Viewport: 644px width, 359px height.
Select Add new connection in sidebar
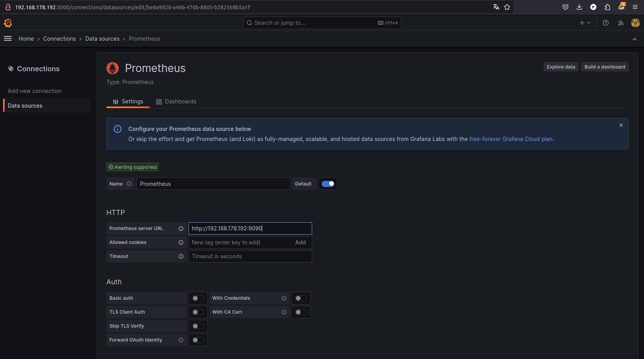pos(34,91)
